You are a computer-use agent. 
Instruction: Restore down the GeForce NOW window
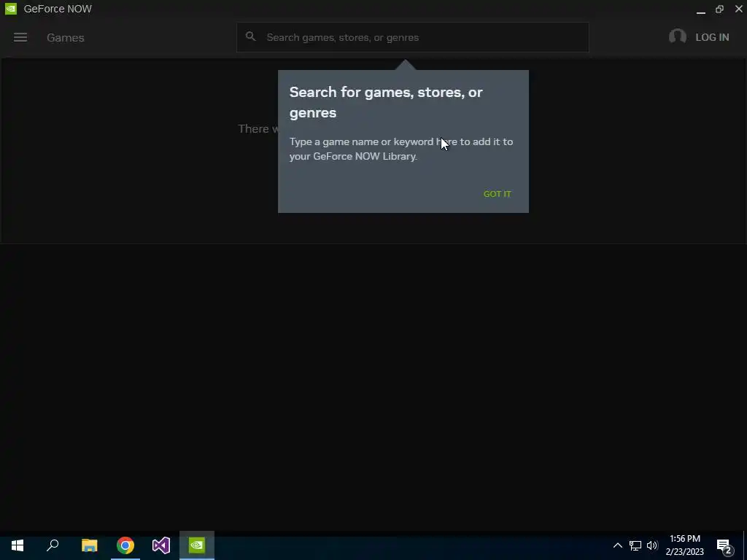point(719,9)
